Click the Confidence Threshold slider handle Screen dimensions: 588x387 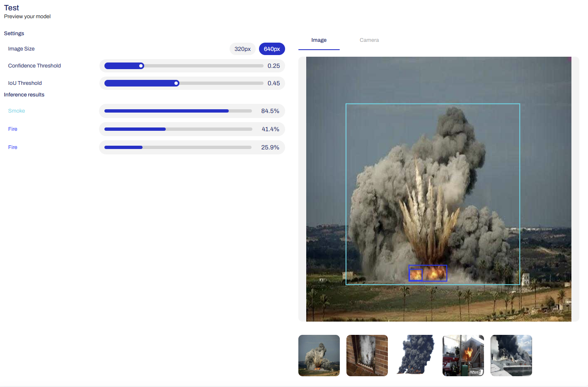[x=141, y=66]
